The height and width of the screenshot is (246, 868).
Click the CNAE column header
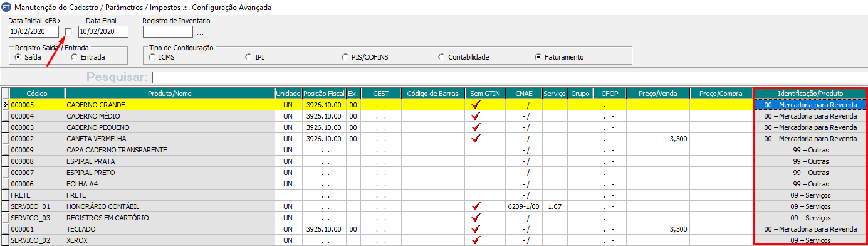pos(524,94)
